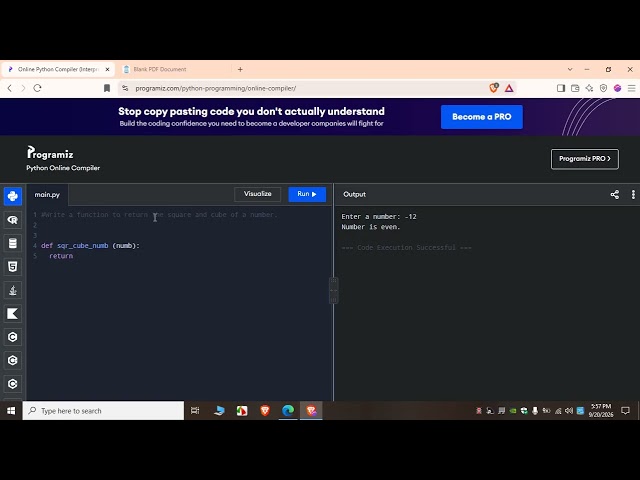The width and height of the screenshot is (640, 480).
Task: Open the Brave Wallet icon
Action: [x=575, y=88]
